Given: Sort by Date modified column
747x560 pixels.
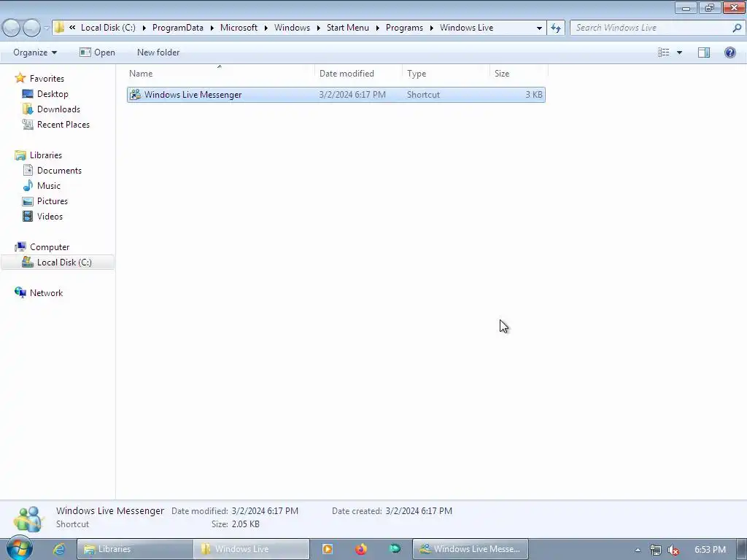Looking at the screenshot, I should click(358, 74).
